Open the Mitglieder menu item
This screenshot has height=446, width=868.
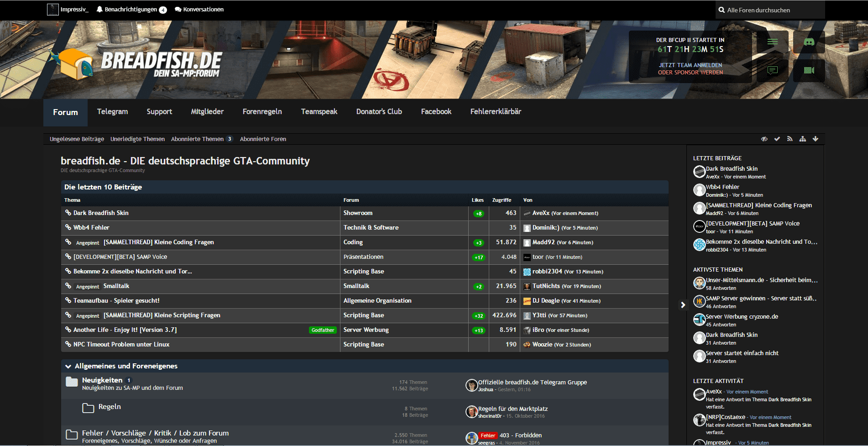[x=207, y=112]
